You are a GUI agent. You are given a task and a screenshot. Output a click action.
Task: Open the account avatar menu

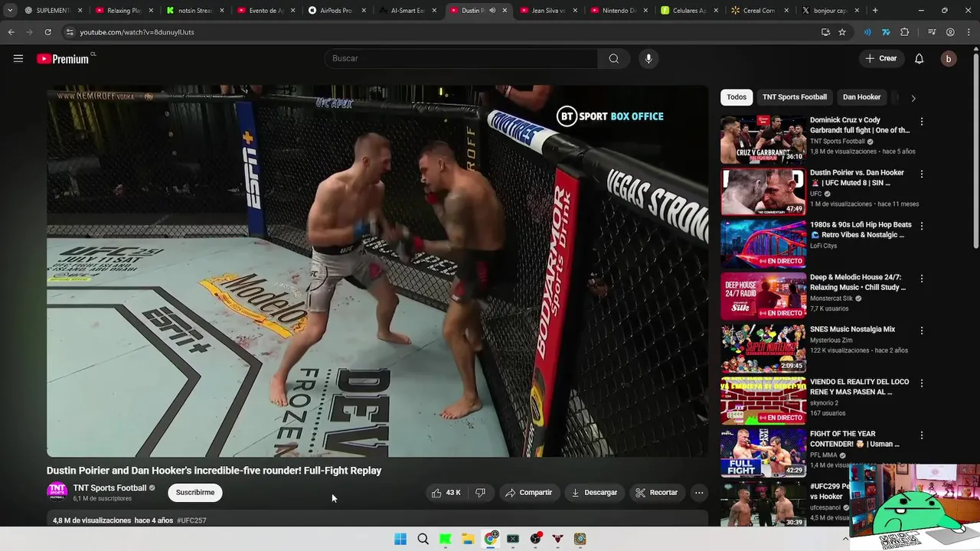[949, 59]
